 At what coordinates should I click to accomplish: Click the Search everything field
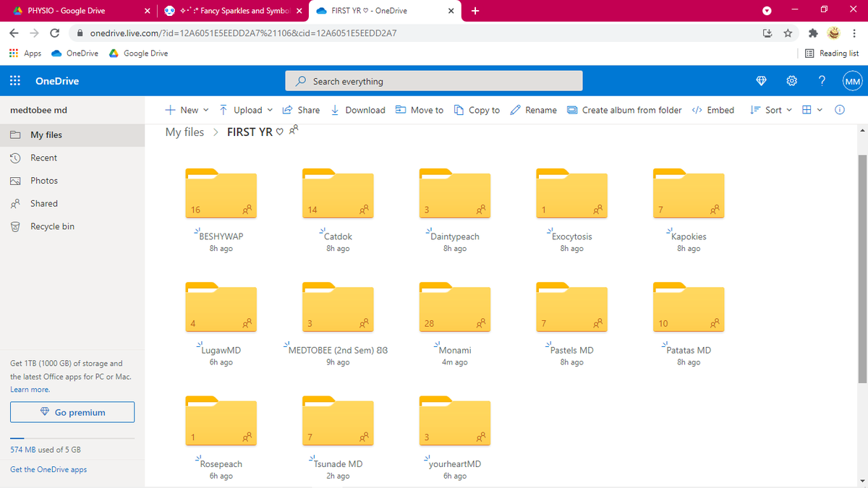(434, 81)
